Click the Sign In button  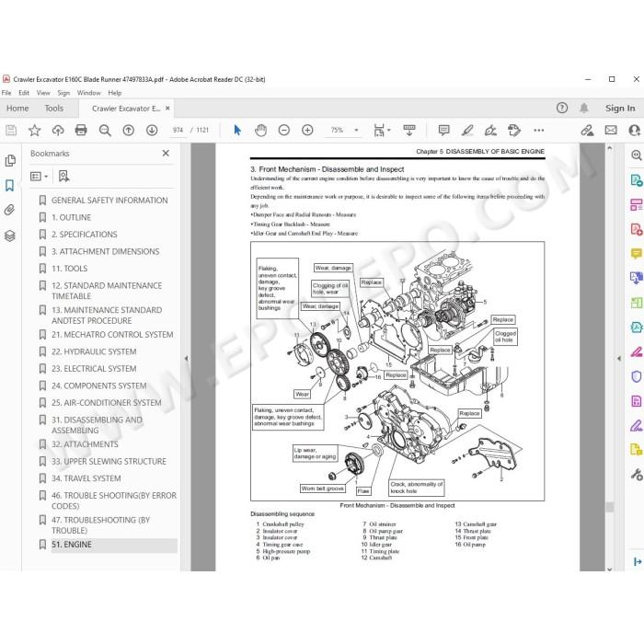tap(620, 108)
